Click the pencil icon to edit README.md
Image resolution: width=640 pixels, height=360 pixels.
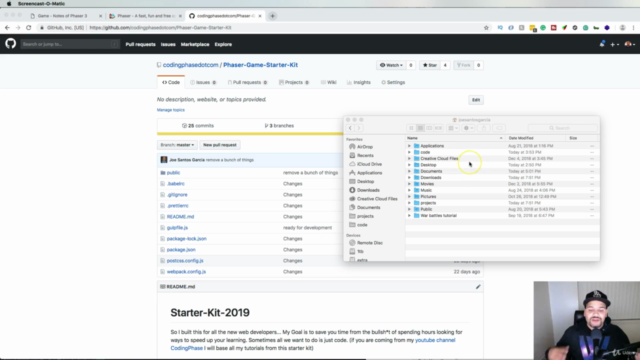pyautogui.click(x=478, y=287)
